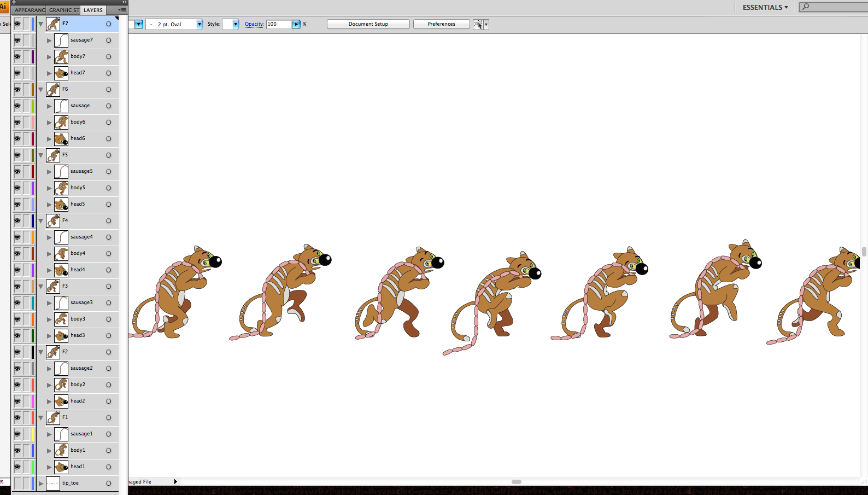Image resolution: width=868 pixels, height=495 pixels.
Task: Click the horizontal scrollbar thumb
Action: [x=517, y=482]
